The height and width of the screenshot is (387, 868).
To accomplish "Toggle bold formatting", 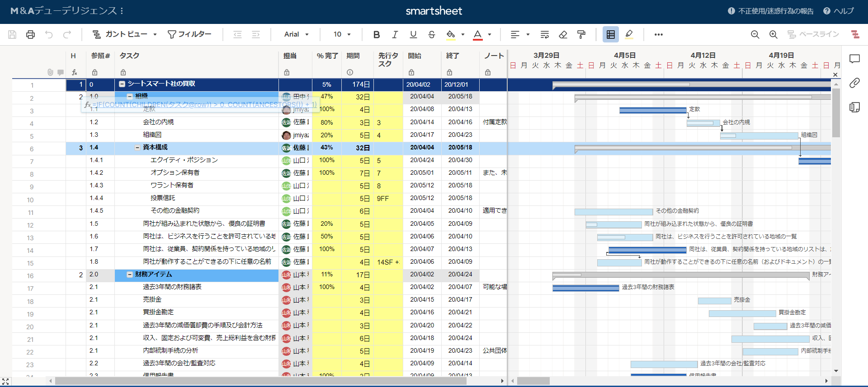I will coord(376,34).
